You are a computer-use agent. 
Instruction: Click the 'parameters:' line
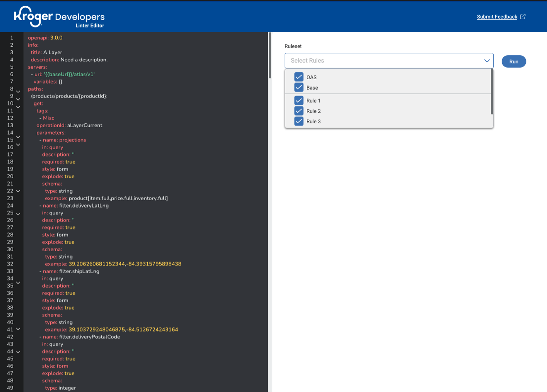[51, 133]
